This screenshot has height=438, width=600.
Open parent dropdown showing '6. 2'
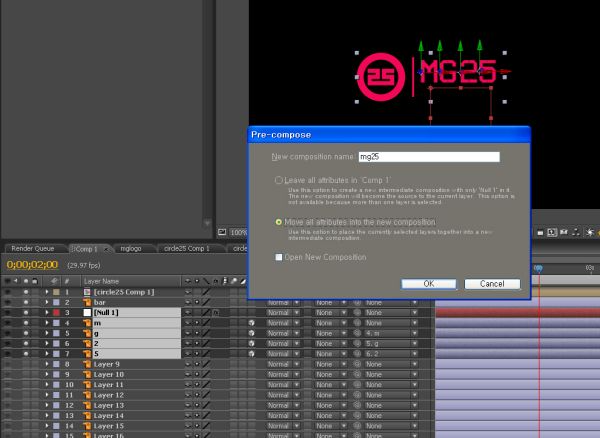point(390,354)
